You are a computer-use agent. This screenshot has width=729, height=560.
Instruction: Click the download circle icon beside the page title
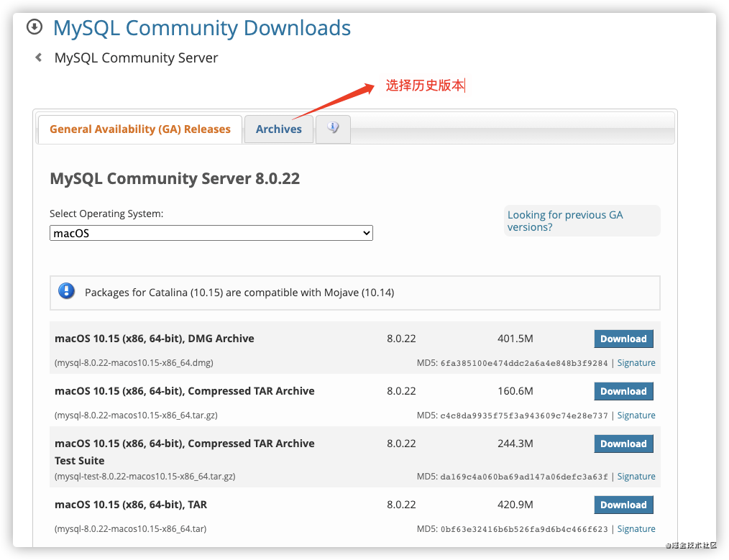[35, 27]
